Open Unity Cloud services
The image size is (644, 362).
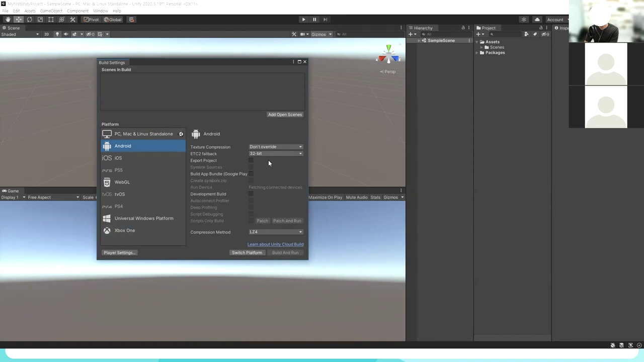(x=537, y=20)
